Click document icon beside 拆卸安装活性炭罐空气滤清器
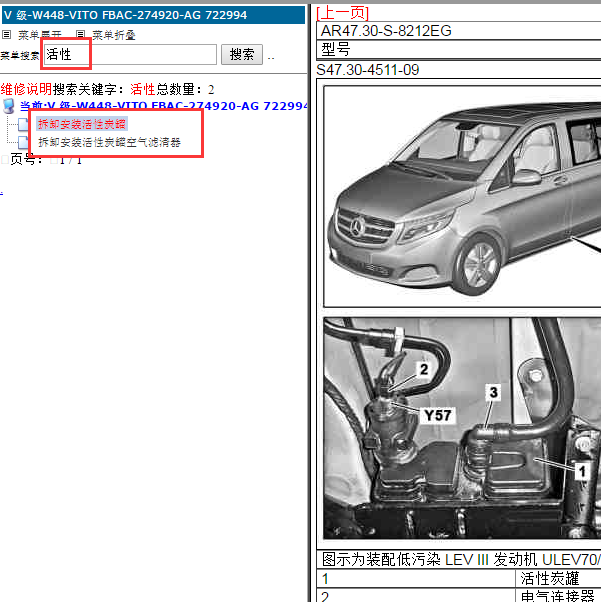Viewport: 601px width, 602px height. tap(23, 142)
